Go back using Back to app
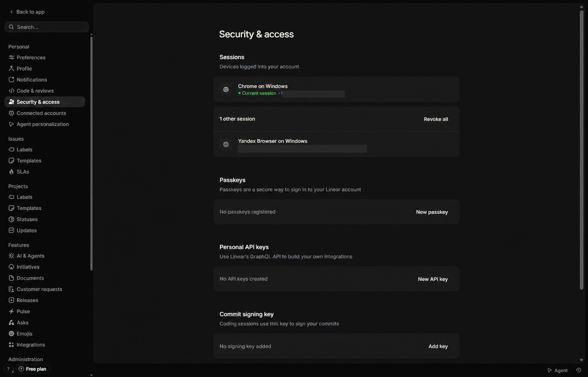 tap(27, 12)
